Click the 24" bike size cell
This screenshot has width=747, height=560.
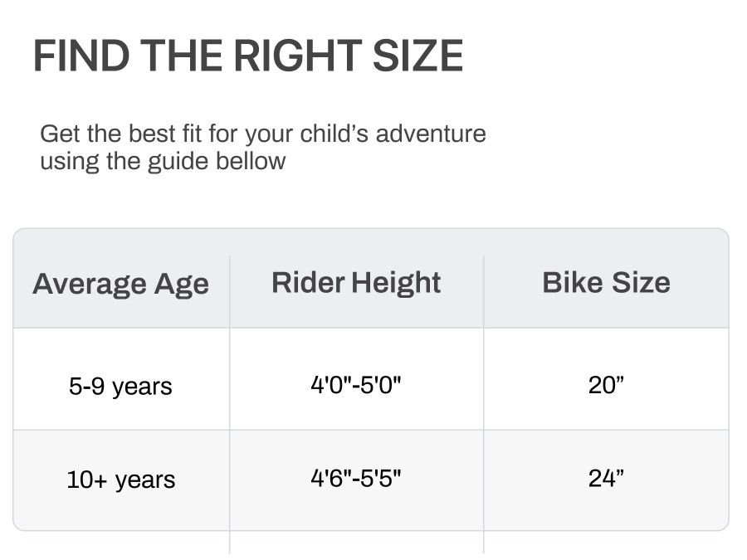tap(606, 479)
